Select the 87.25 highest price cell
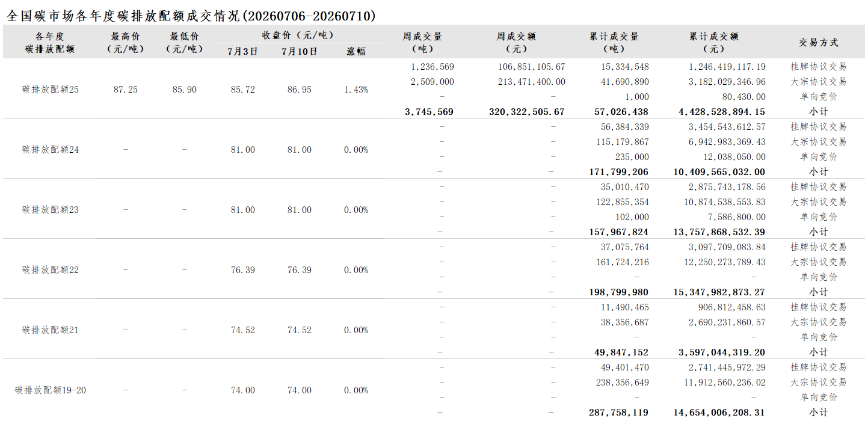Screen dimensions: 868x424 [x=125, y=90]
